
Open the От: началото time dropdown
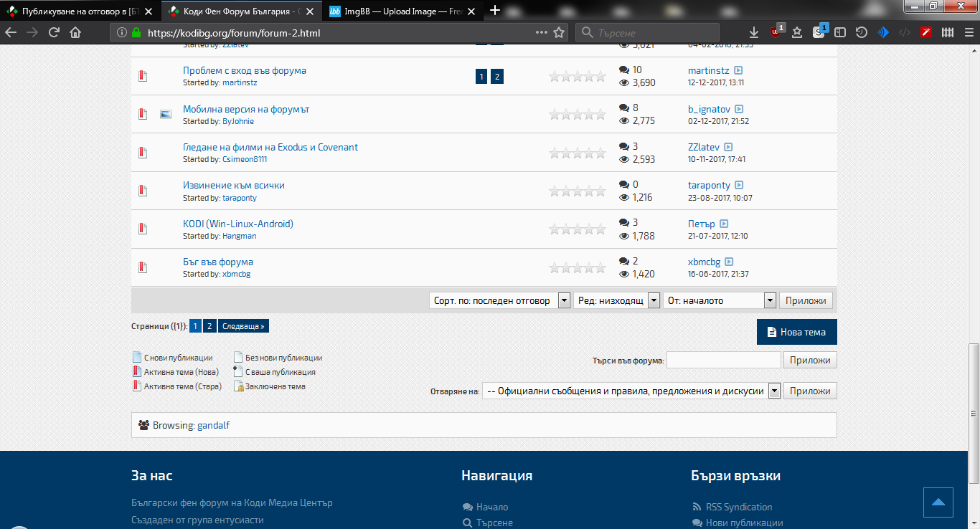pyautogui.click(x=720, y=300)
